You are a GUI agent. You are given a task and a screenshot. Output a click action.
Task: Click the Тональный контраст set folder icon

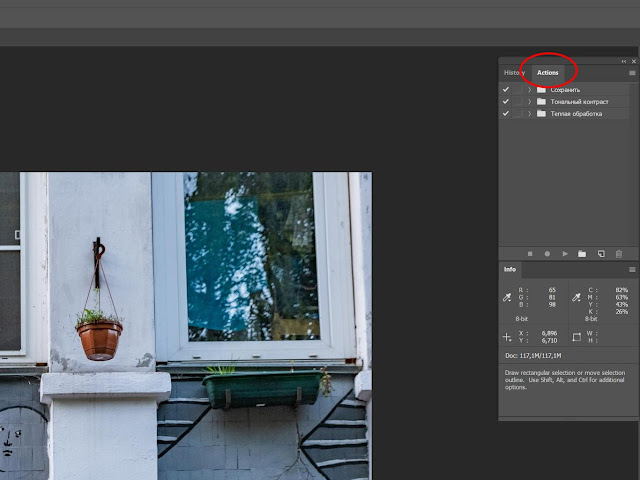click(x=541, y=101)
